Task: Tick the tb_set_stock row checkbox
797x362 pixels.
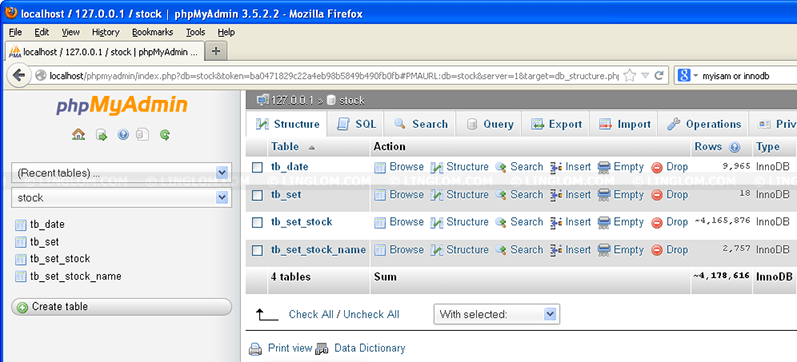Action: tap(258, 222)
